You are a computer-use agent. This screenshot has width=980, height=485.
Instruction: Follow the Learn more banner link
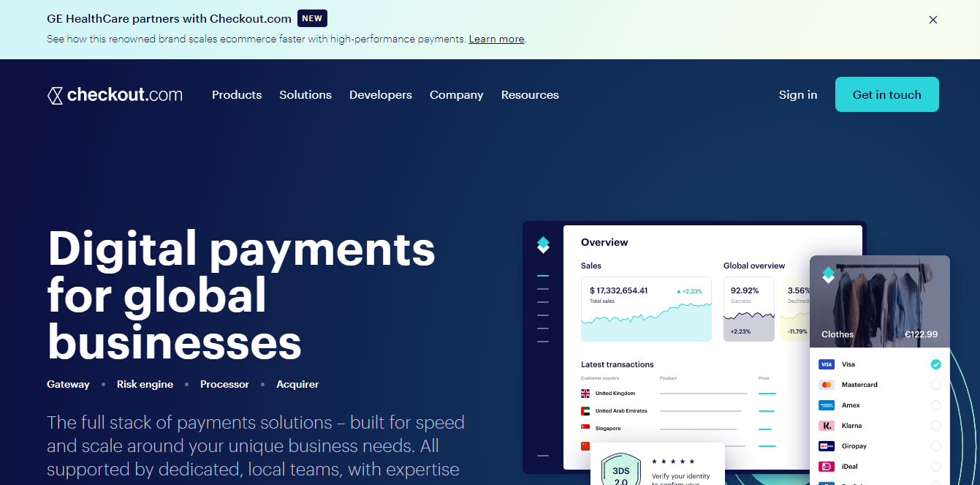pos(496,40)
